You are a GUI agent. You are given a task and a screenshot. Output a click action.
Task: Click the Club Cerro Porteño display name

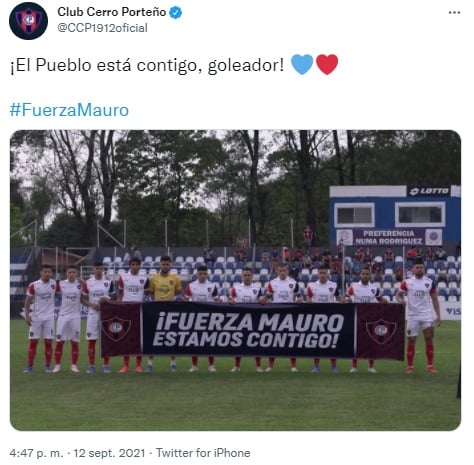click(112, 12)
